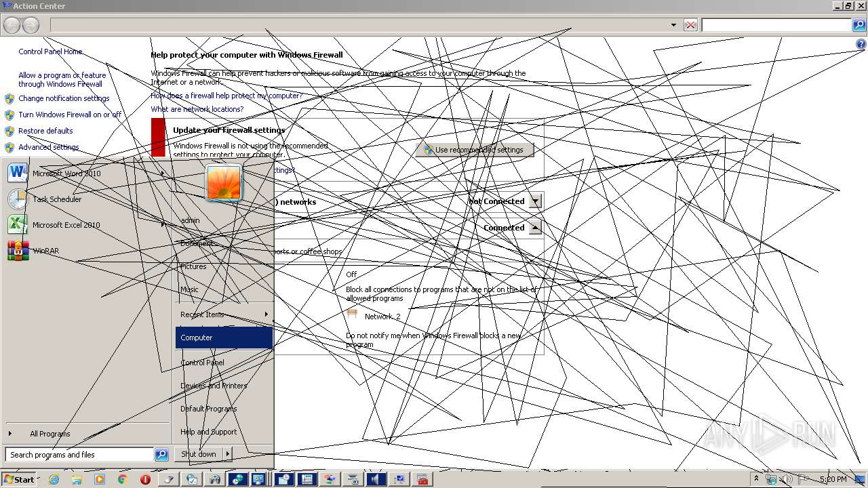Image resolution: width=868 pixels, height=488 pixels.
Task: Open Control Panel Home link
Action: point(50,52)
